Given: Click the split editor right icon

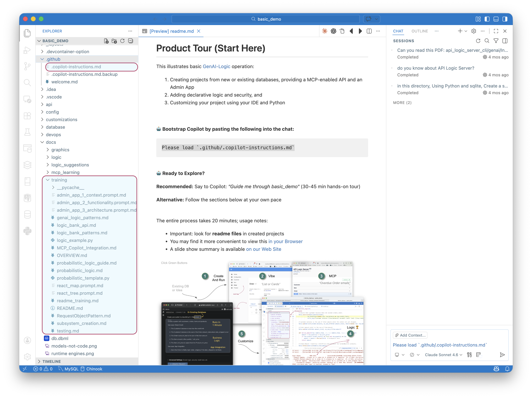Looking at the screenshot, I should coord(369,31).
